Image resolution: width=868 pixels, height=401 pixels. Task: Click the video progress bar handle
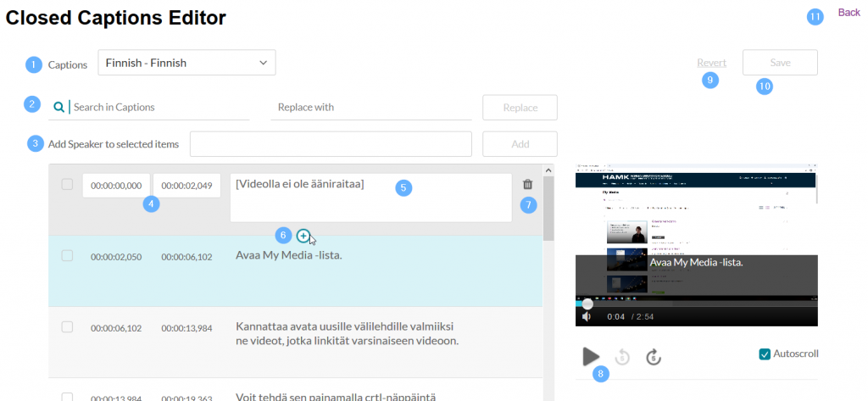click(587, 304)
